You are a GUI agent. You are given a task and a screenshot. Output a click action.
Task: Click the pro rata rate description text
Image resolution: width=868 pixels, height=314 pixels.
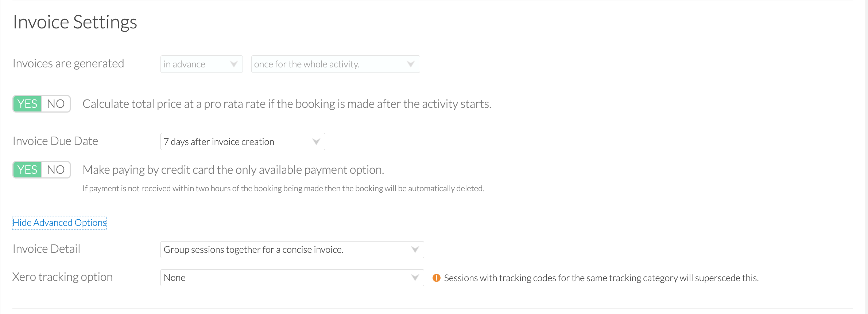(287, 104)
